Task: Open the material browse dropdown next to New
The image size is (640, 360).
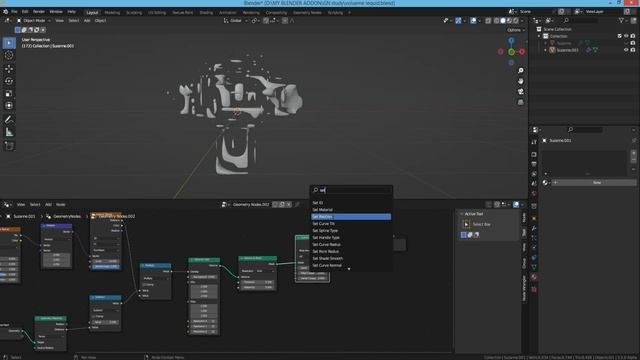Action: tap(546, 182)
